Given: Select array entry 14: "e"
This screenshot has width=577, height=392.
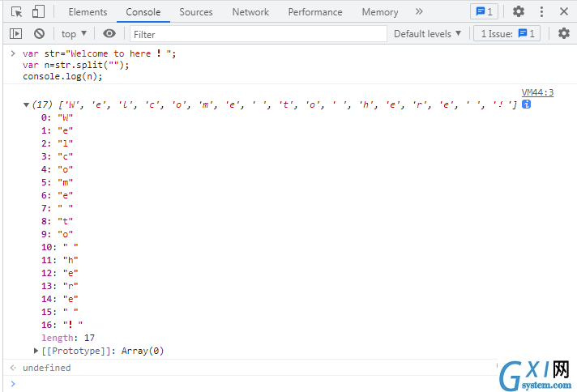Looking at the screenshot, I should coord(60,299).
